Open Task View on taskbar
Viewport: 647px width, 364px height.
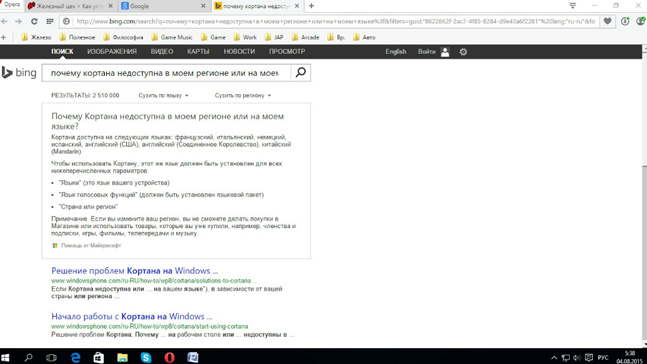(x=51, y=357)
